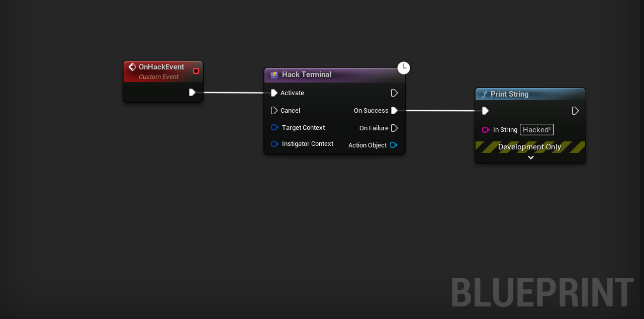Click the Cancel execution input pin
644x319 pixels.
tap(274, 111)
